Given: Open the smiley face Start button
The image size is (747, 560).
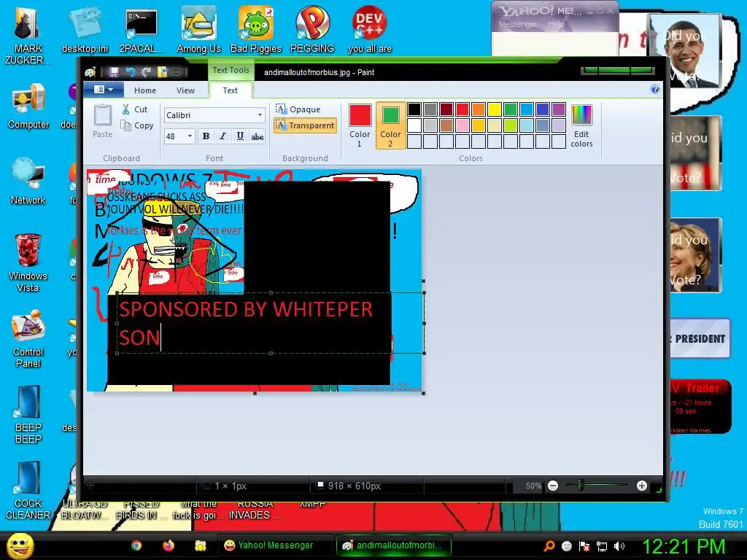Looking at the screenshot, I should click(x=20, y=545).
